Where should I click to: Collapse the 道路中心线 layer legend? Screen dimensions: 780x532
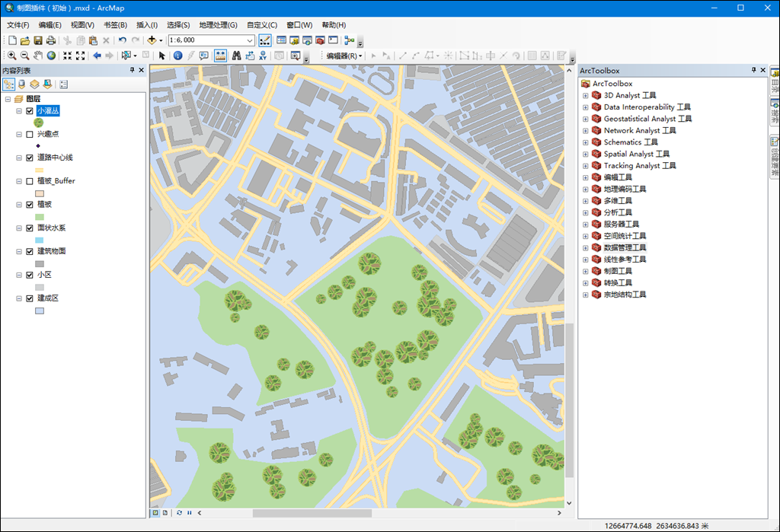(19, 158)
